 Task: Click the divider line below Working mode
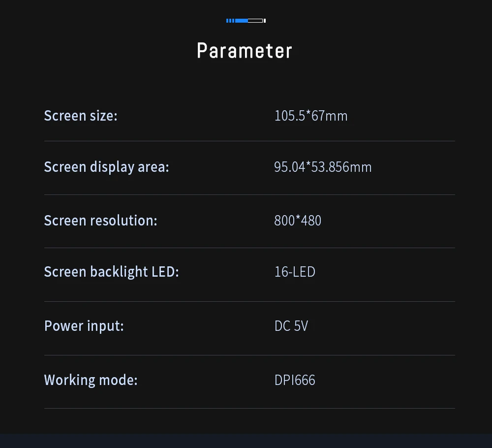click(250, 409)
